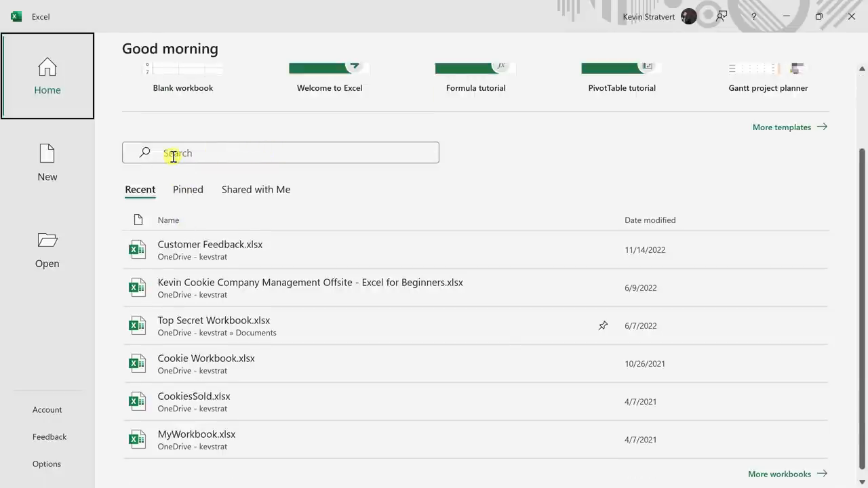Open Excel Options
Screen dimensions: 868x488
(47, 464)
